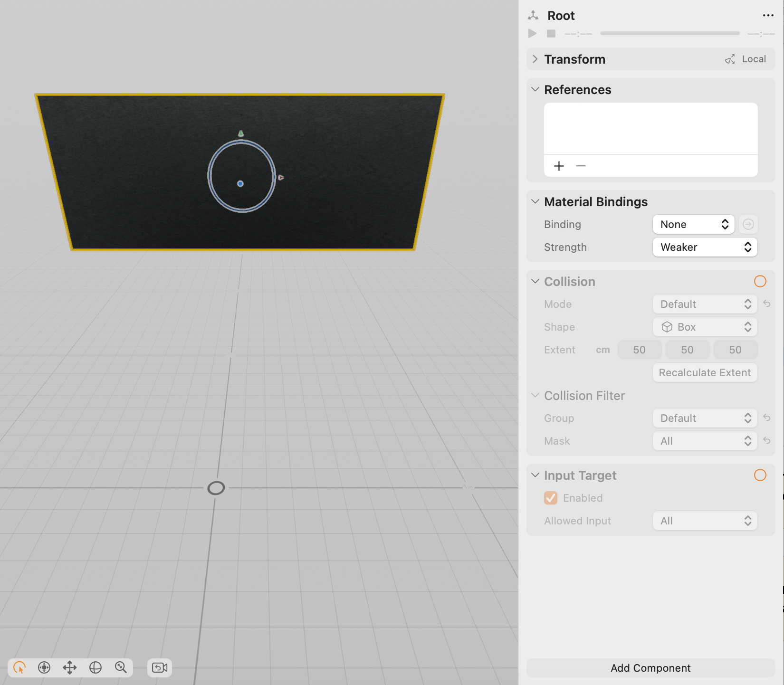Collapse the References section

point(535,89)
